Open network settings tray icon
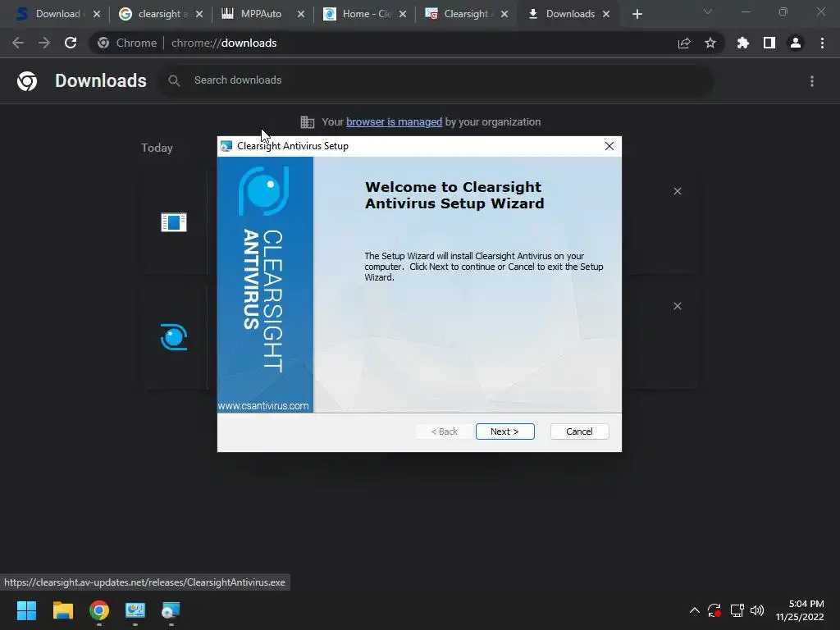The height and width of the screenshot is (630, 840). pos(737,610)
